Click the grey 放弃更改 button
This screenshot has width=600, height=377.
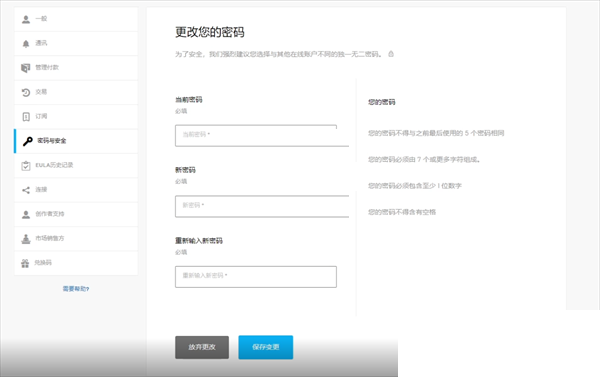point(202,347)
